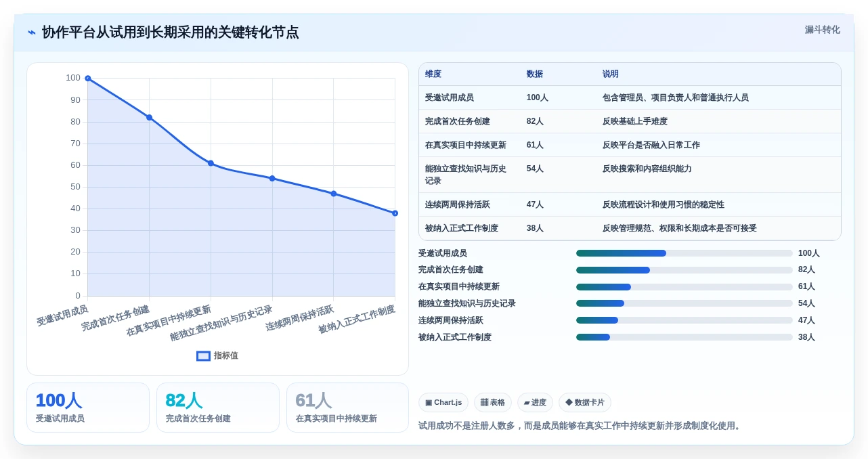Viewport: 868px width, 459px height.
Task: Click the lightning icon beside the title
Action: click(32, 32)
